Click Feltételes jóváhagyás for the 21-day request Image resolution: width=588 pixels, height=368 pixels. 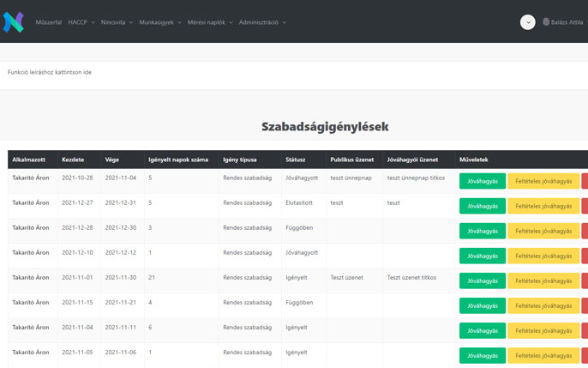543,281
